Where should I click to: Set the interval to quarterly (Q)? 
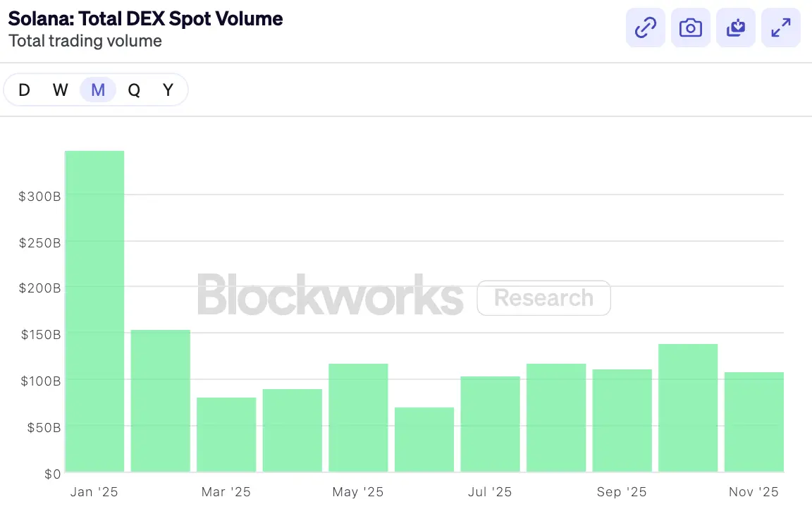pyautogui.click(x=134, y=90)
